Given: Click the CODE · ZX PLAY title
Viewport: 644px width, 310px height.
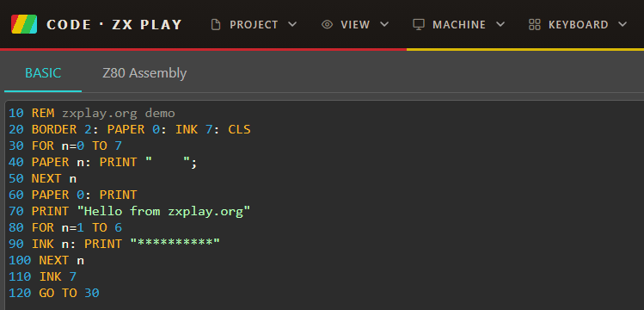Looking at the screenshot, I should click(x=114, y=25).
